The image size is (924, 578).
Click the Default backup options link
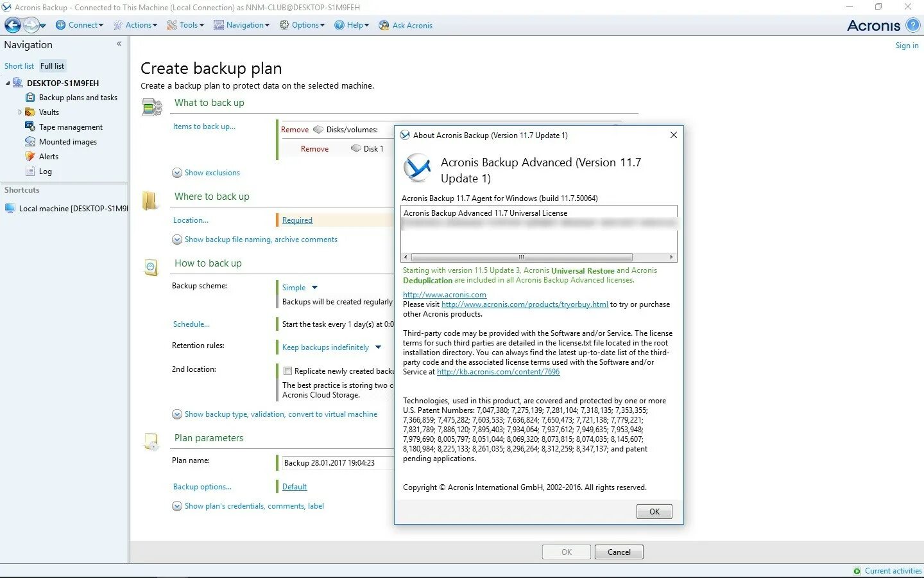pos(295,487)
